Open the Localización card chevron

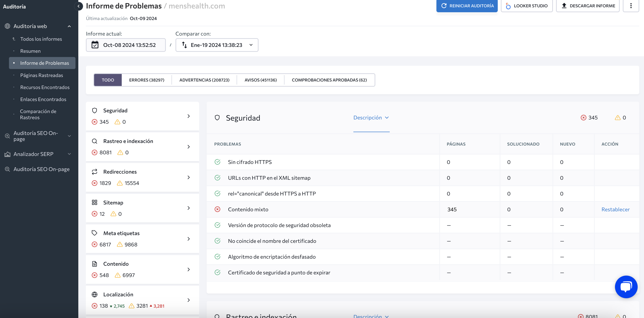(188, 300)
